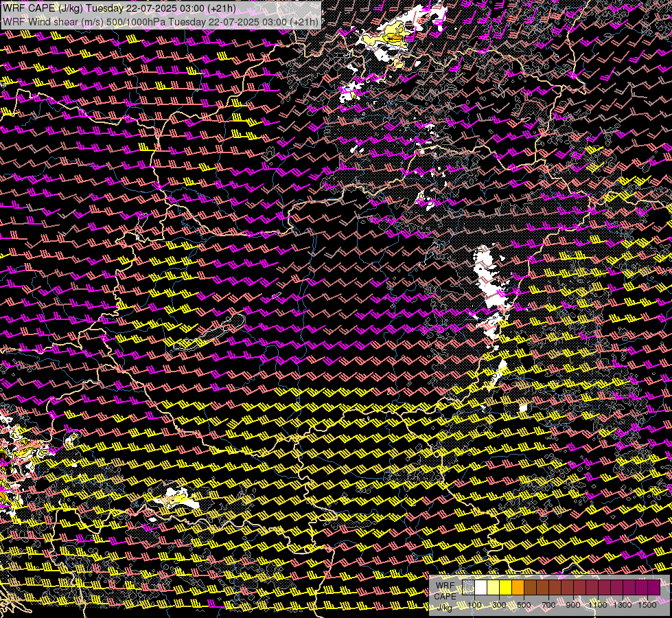Click the white CAPE legend swatch
The height and width of the screenshot is (618, 672).
point(481,587)
